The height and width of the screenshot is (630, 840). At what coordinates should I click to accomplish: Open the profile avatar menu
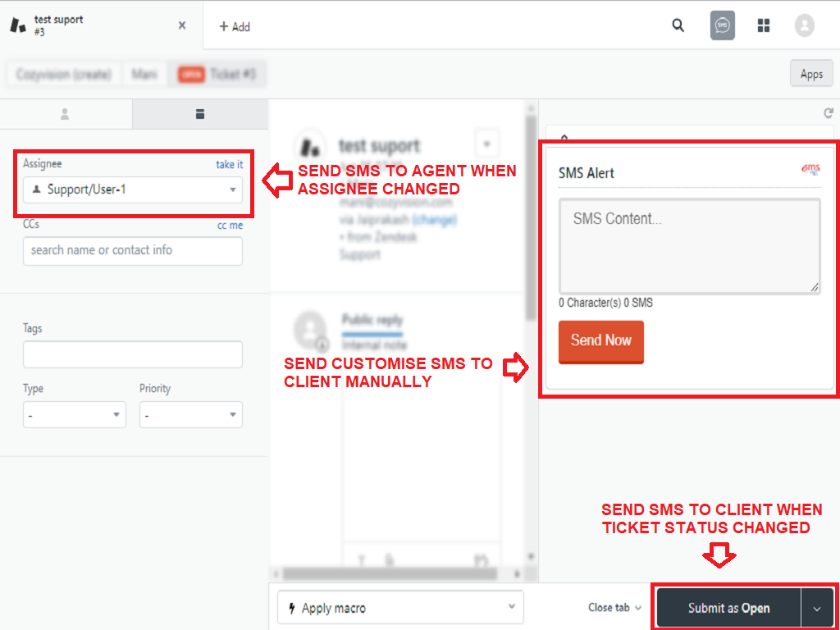point(804,25)
